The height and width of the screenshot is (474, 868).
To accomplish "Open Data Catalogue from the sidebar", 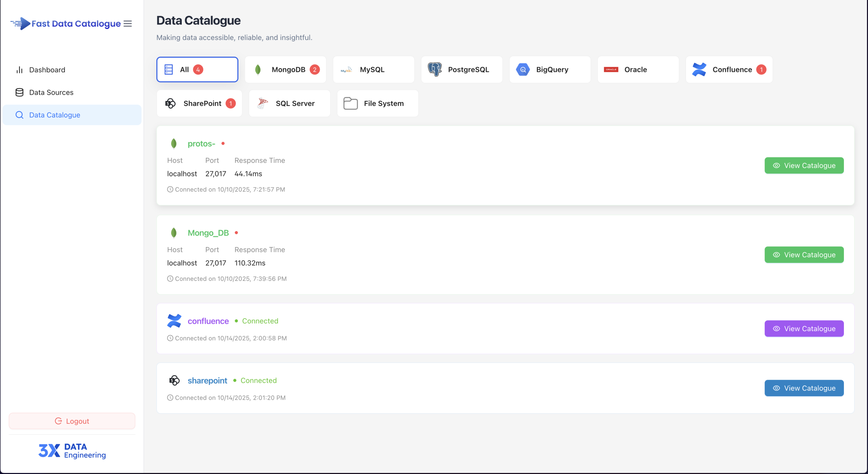I will [54, 115].
